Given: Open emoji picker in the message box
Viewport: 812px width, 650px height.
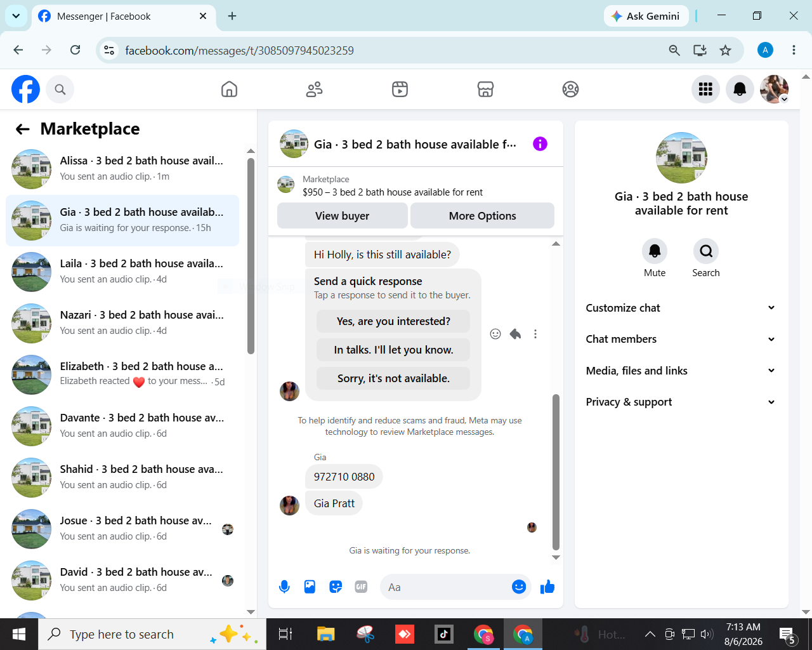Looking at the screenshot, I should (519, 587).
